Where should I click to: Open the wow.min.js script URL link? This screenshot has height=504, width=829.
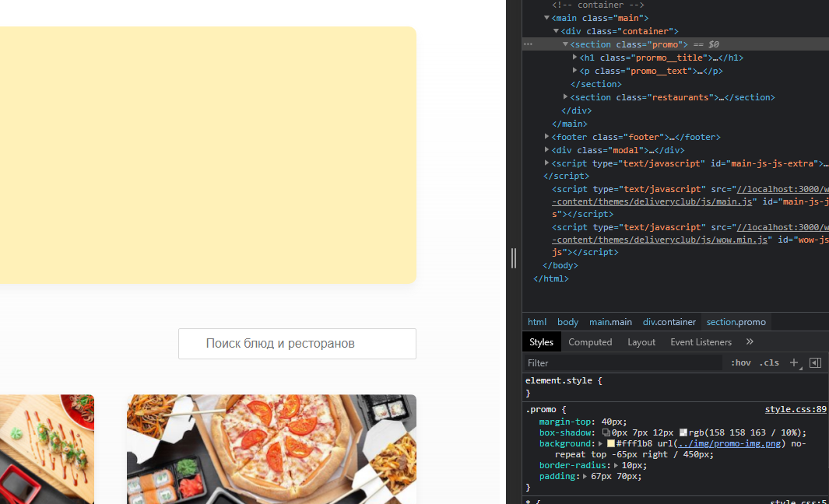[690, 233]
